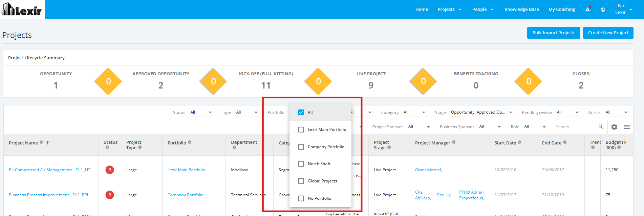Image resolution: width=644 pixels, height=216 pixels.
Task: Click the diamond after Approved Opportunity stage
Action: point(213,81)
